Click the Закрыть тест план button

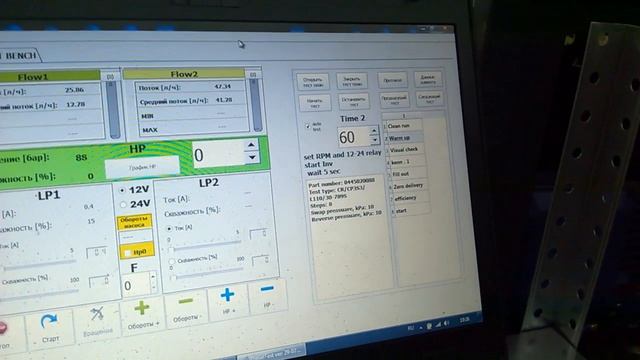pos(352,81)
